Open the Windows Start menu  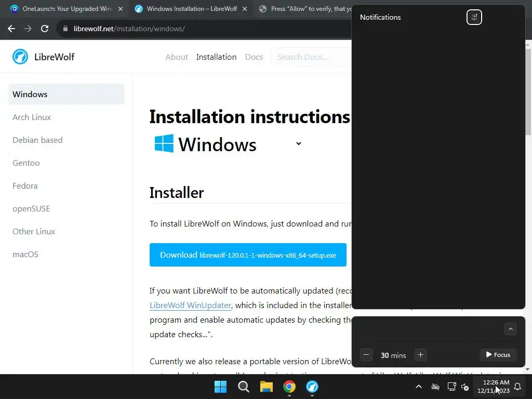click(220, 387)
